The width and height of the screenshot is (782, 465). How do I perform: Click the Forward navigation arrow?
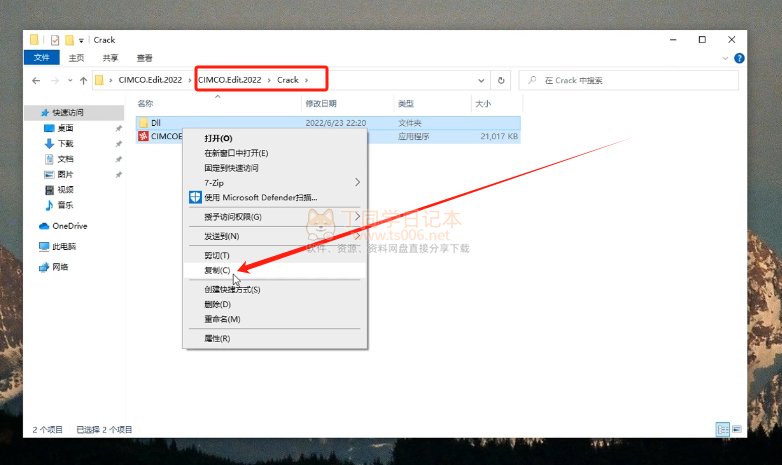[x=55, y=80]
